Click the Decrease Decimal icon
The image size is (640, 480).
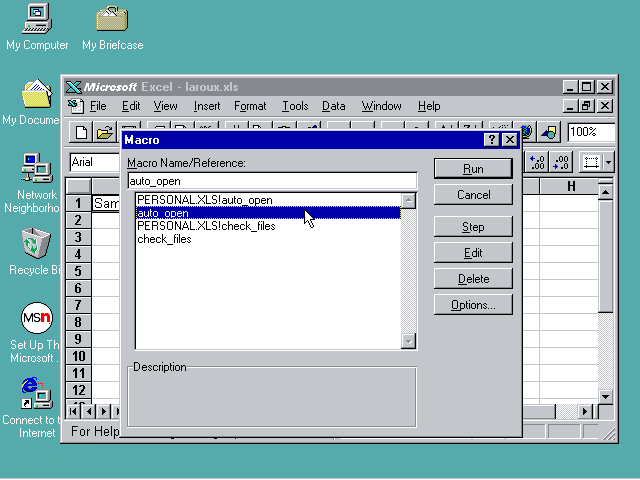[560, 162]
